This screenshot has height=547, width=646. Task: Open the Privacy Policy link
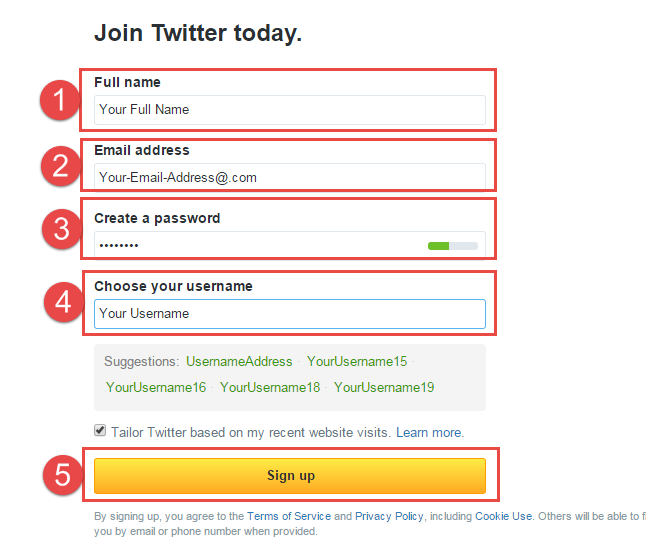click(x=389, y=516)
